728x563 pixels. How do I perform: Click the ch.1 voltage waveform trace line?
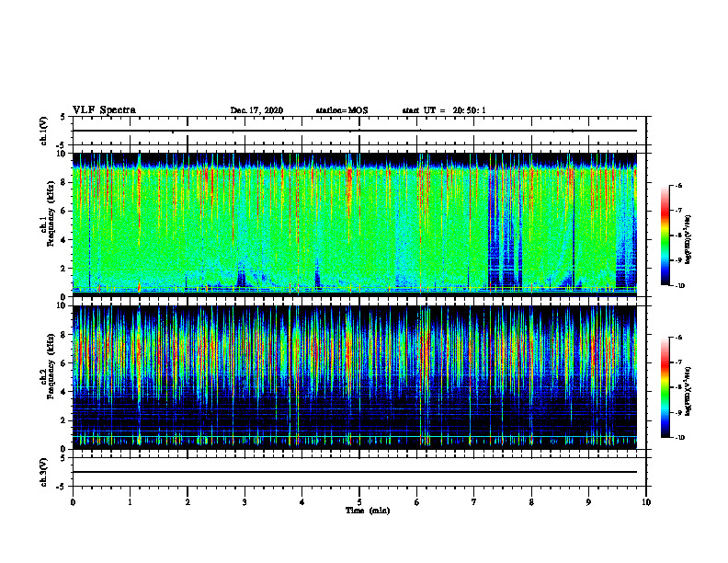(x=355, y=131)
